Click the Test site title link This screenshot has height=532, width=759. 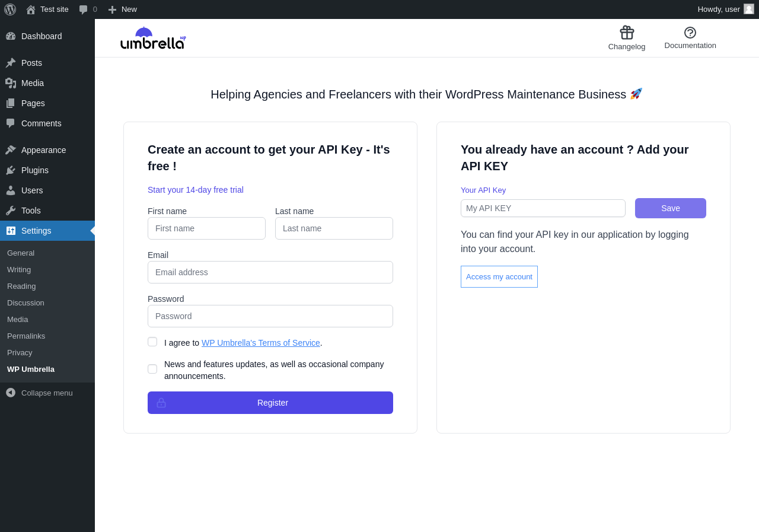(55, 9)
